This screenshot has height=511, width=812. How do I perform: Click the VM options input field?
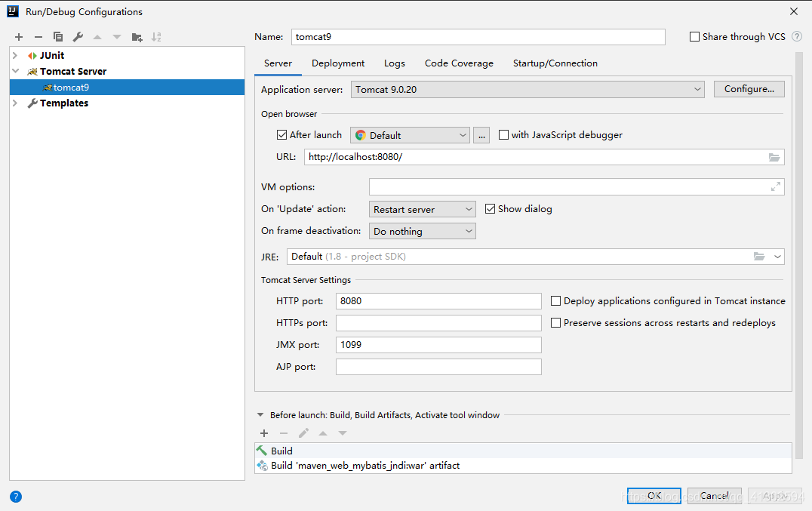(x=577, y=187)
